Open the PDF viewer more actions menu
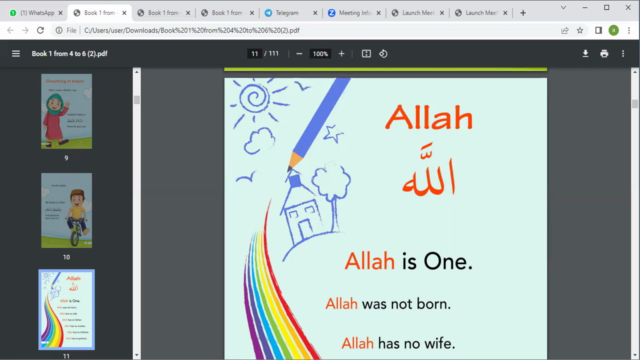This screenshot has height=360, width=640. click(623, 53)
